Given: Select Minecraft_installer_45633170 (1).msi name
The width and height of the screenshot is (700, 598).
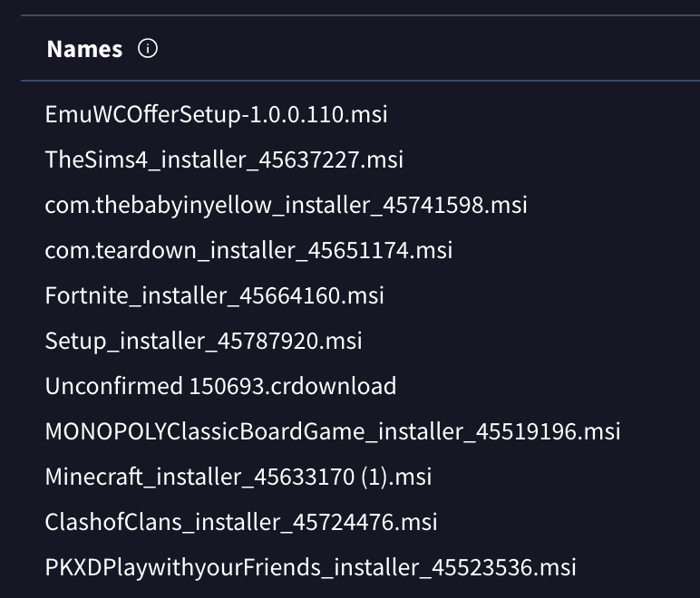Looking at the screenshot, I should coord(238,477).
